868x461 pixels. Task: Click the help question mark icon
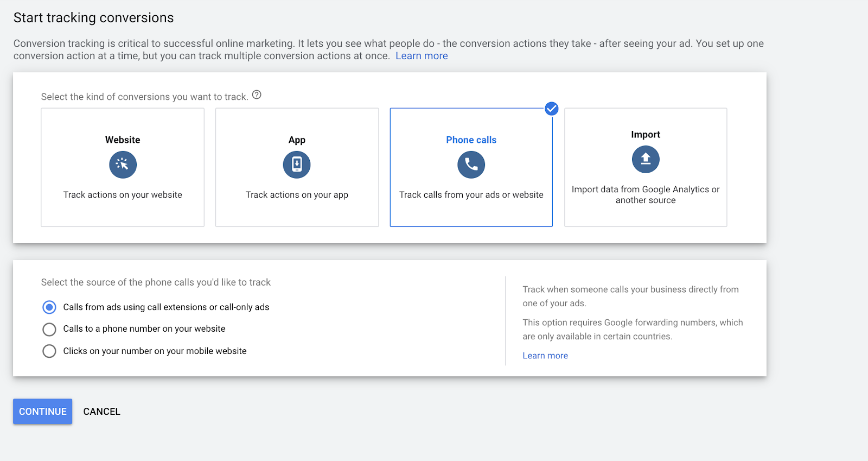coord(257,95)
